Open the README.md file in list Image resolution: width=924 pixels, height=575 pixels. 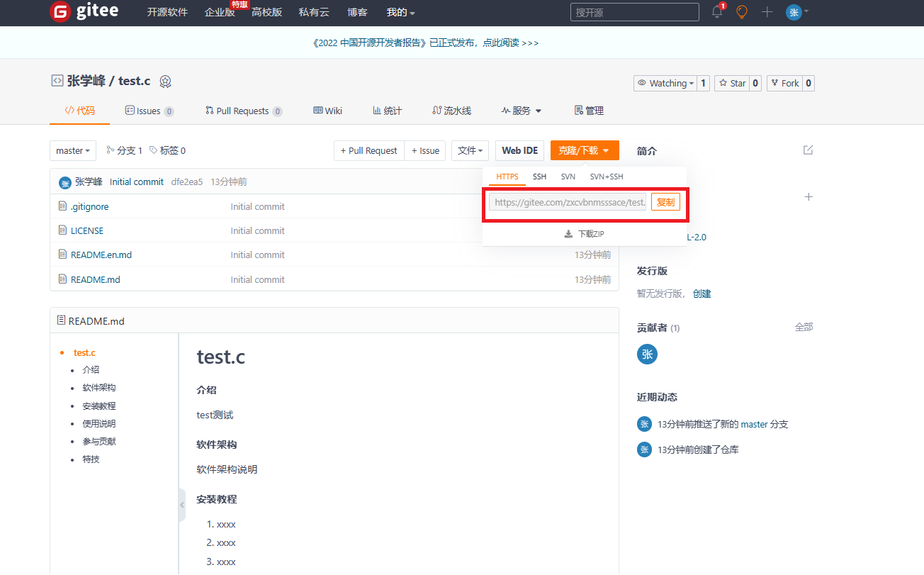(x=96, y=279)
